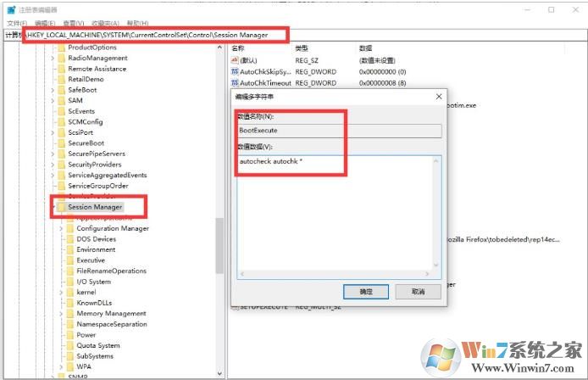This screenshot has height=380, width=588.
Task: Click the folder icon beside RadioManagement
Action: (x=62, y=59)
